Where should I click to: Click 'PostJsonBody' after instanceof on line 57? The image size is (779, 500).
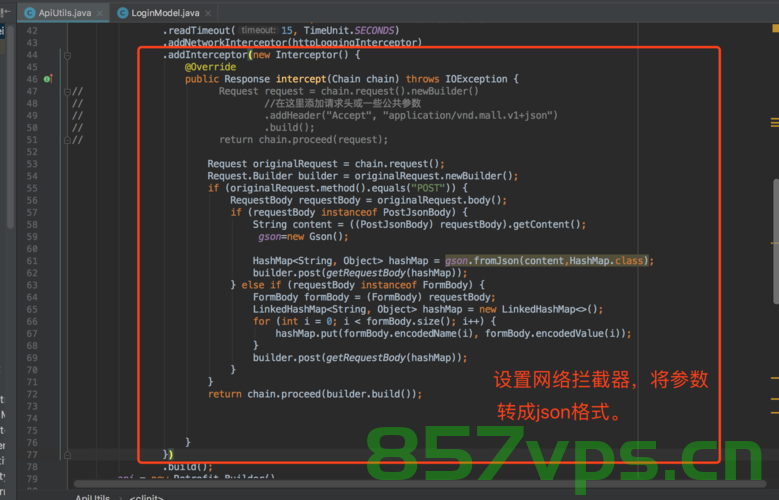click(417, 212)
